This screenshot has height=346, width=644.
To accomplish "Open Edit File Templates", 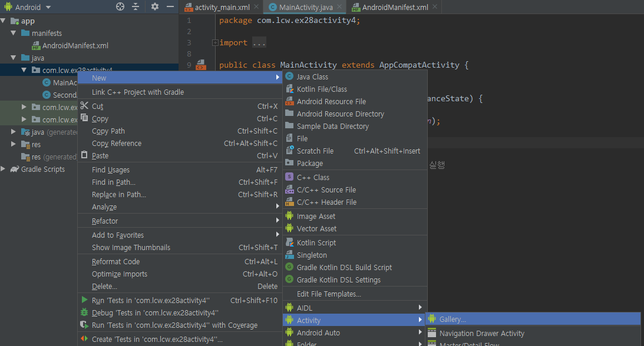I will [x=355, y=294].
